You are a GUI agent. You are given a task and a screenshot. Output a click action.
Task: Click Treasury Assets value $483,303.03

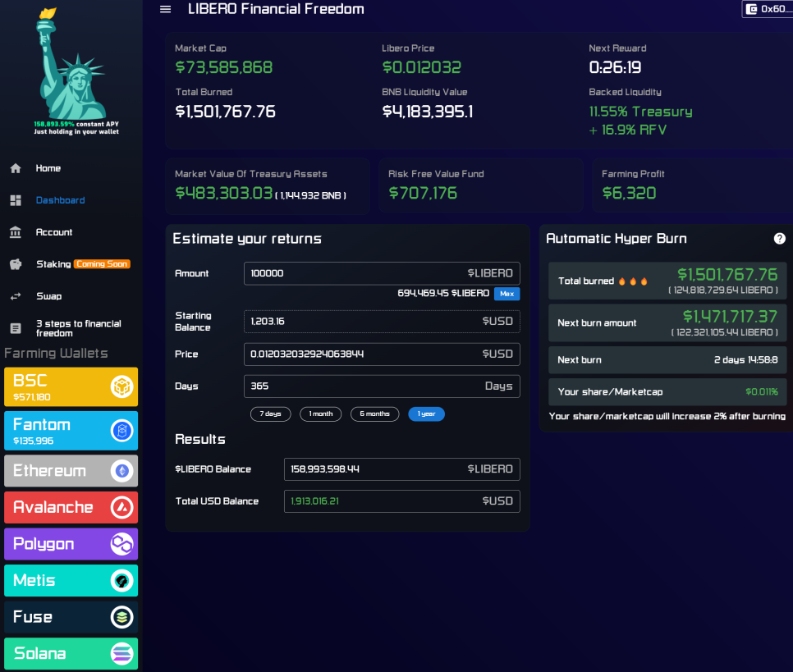pos(224,193)
